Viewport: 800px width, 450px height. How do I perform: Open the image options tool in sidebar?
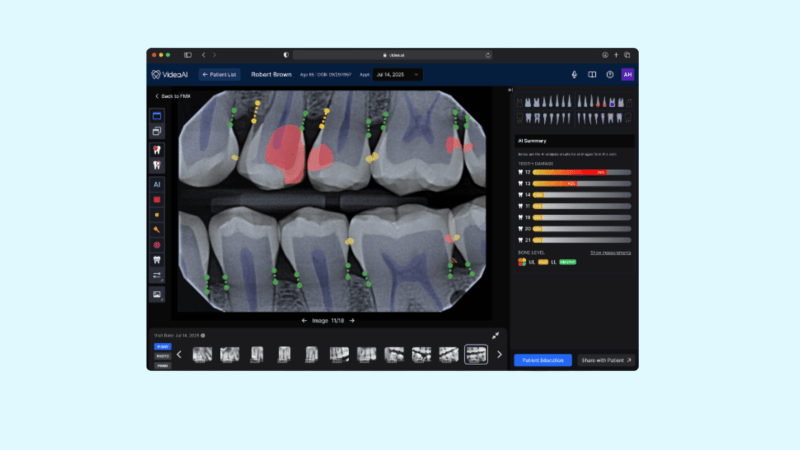click(x=157, y=294)
